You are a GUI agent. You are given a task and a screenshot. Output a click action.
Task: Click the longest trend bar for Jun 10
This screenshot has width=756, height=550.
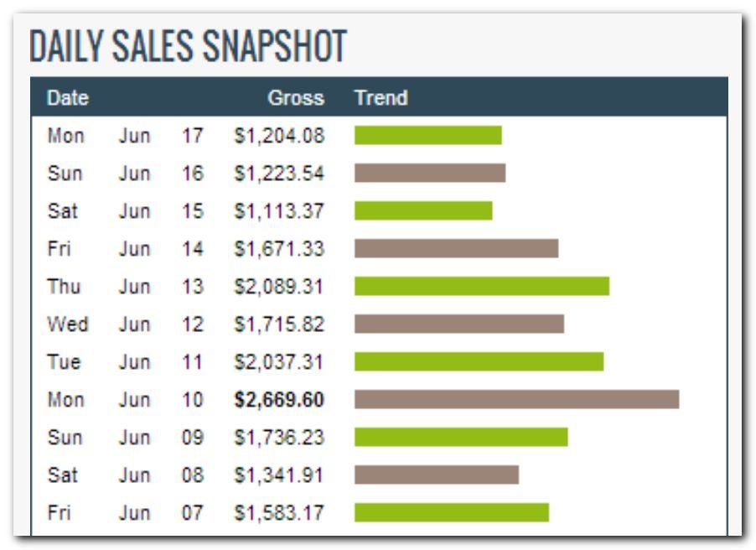[x=516, y=399]
